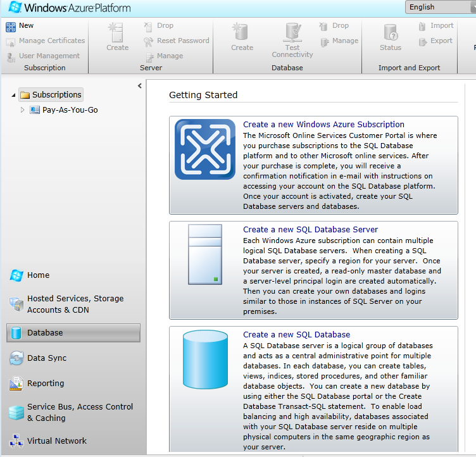Click the Database cylinder sidebar icon
Screen dimensions: 476x457
[16, 333]
